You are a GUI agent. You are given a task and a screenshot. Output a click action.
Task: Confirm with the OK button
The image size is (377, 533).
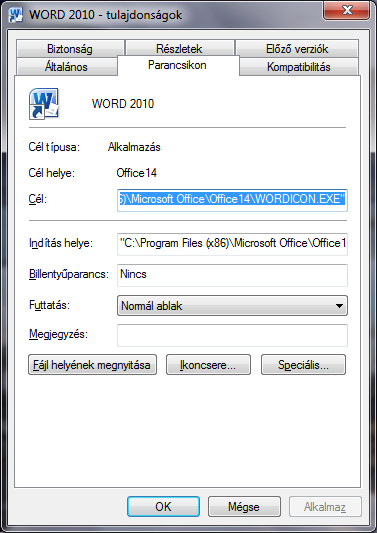[x=164, y=506]
